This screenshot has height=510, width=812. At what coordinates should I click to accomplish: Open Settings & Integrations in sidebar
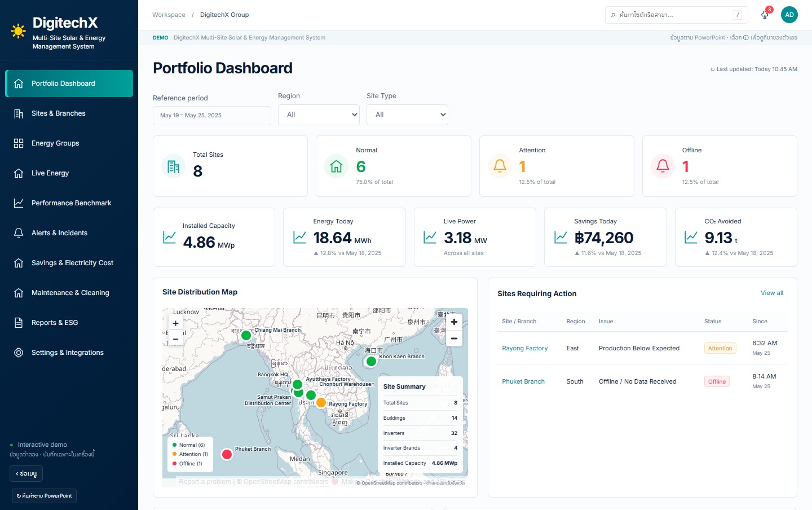[69, 353]
